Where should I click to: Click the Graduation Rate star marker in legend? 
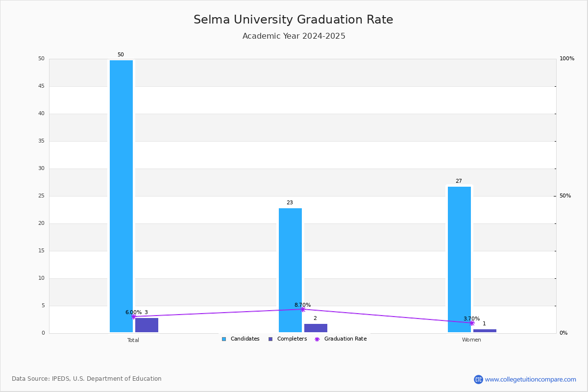point(317,339)
